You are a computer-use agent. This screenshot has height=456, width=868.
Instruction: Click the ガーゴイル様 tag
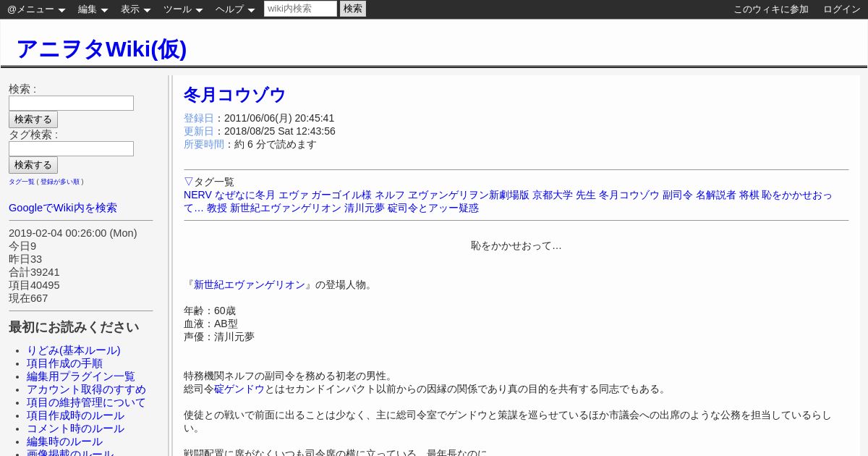click(341, 195)
